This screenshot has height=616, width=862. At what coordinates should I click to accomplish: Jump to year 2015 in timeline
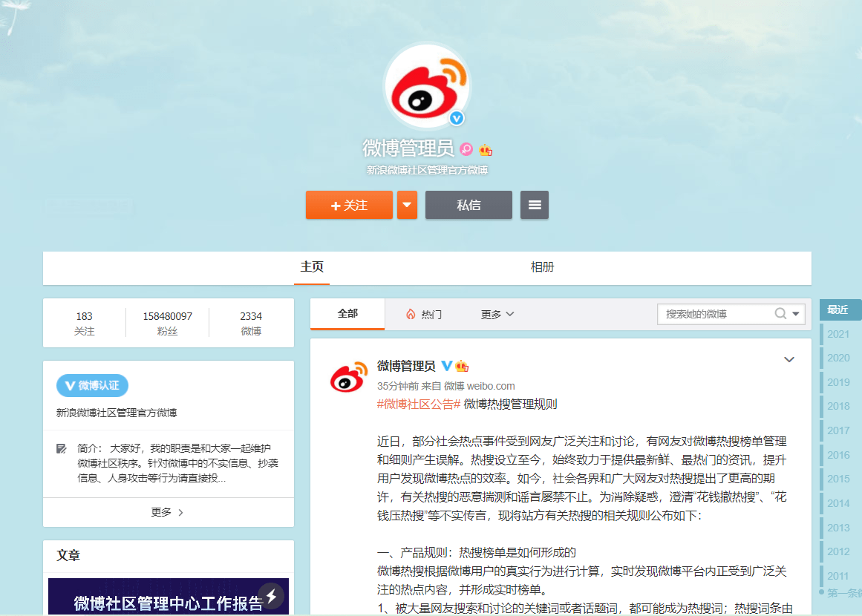838,479
